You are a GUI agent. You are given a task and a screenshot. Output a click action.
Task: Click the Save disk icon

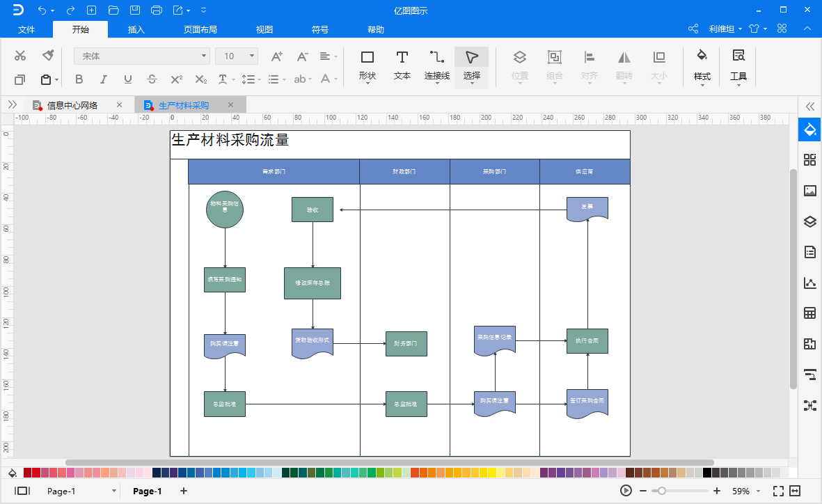[135, 10]
